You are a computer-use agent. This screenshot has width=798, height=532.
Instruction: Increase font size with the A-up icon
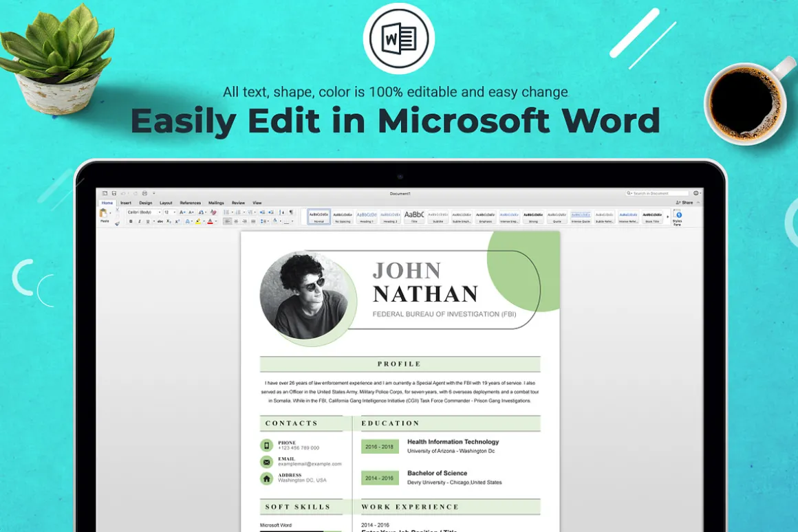(182, 212)
